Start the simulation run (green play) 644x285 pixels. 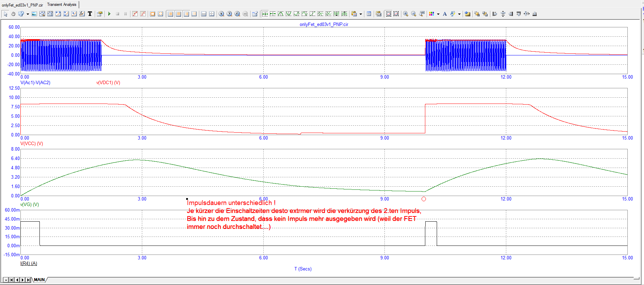(x=109, y=14)
